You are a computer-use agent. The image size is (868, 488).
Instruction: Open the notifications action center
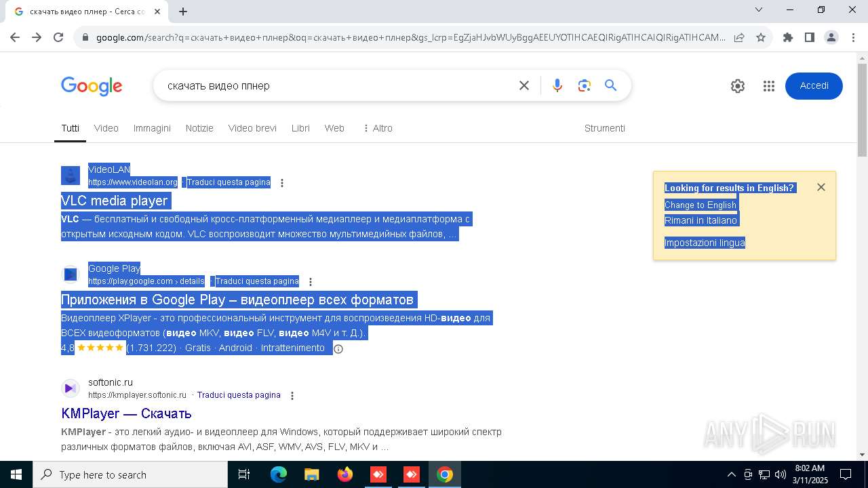pyautogui.click(x=846, y=474)
